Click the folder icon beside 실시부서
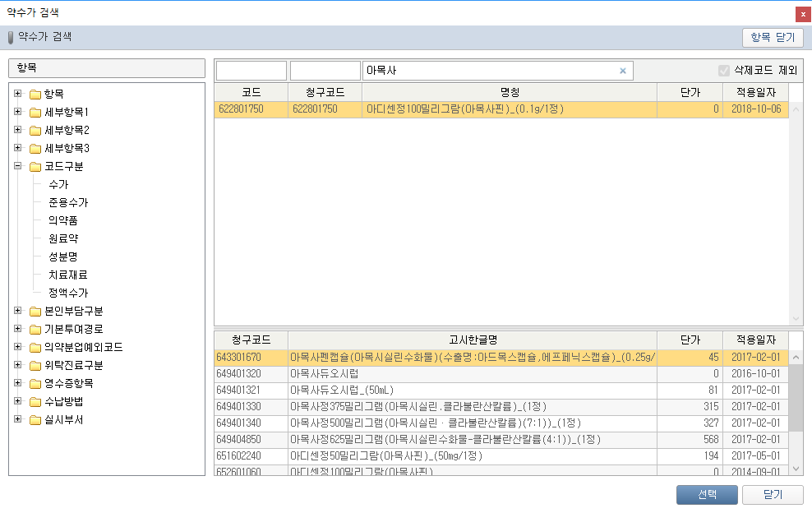This screenshot has height=513, width=812. click(35, 420)
